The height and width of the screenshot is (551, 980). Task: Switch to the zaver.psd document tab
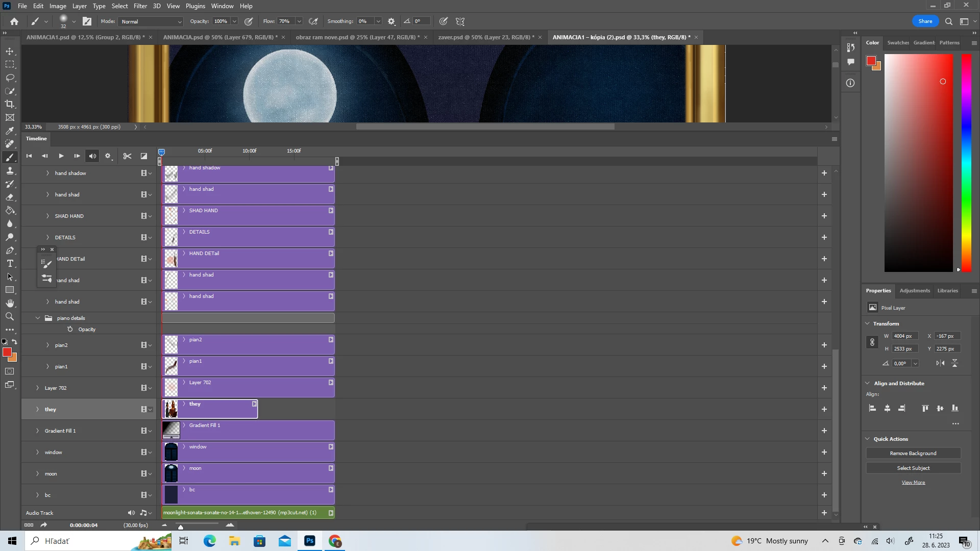[485, 37]
